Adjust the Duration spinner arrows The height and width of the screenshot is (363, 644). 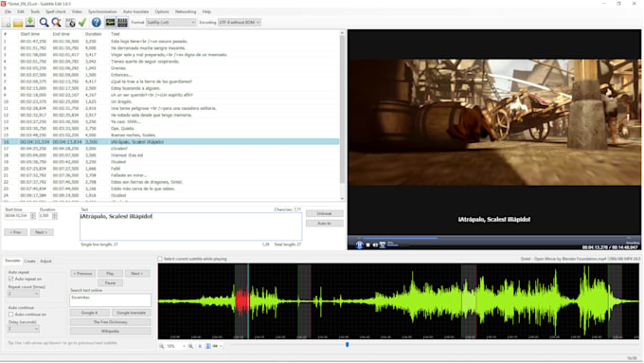[55, 216]
